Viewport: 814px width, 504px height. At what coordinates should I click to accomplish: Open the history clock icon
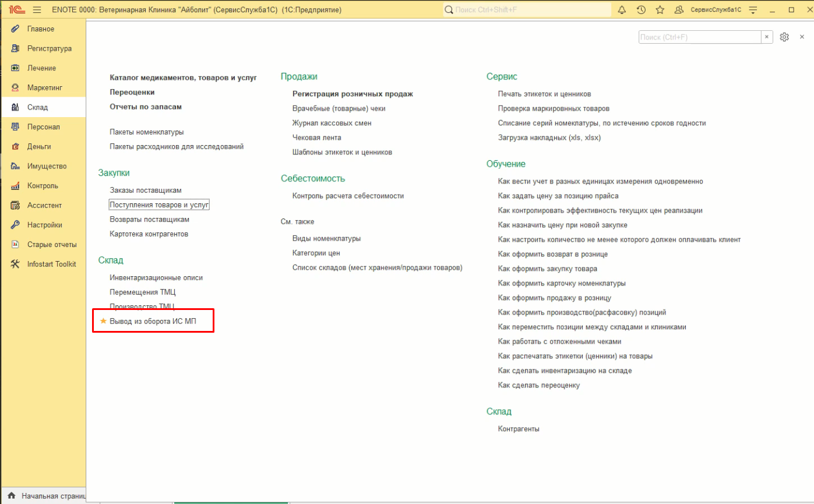[641, 10]
